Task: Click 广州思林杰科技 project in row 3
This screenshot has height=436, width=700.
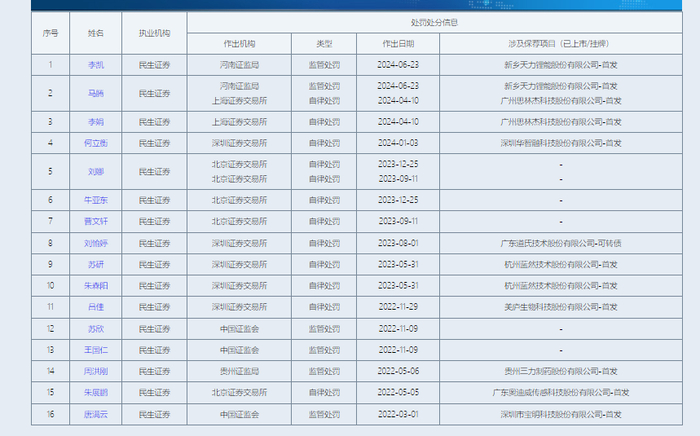Action: (561, 122)
